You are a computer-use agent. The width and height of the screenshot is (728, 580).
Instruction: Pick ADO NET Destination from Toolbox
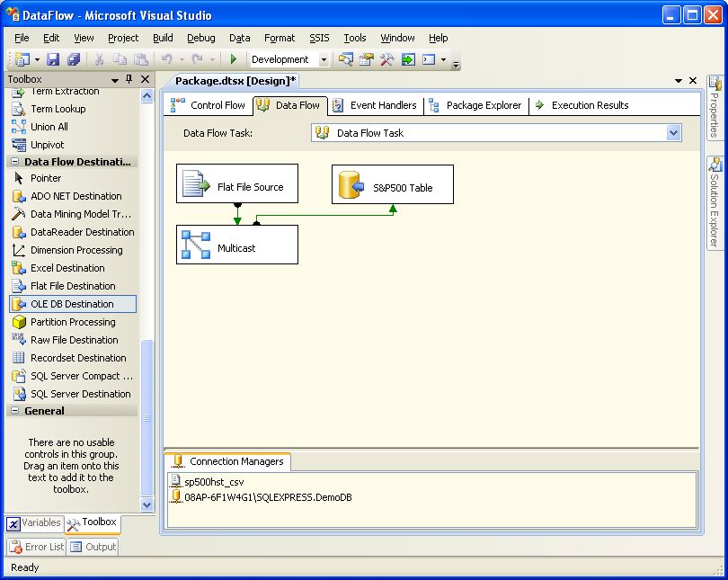(73, 196)
